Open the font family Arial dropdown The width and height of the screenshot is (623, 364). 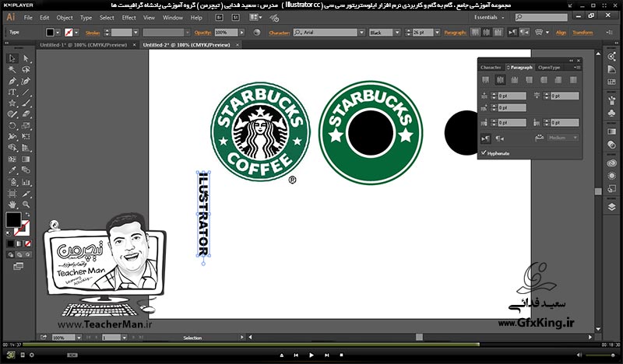(x=361, y=33)
